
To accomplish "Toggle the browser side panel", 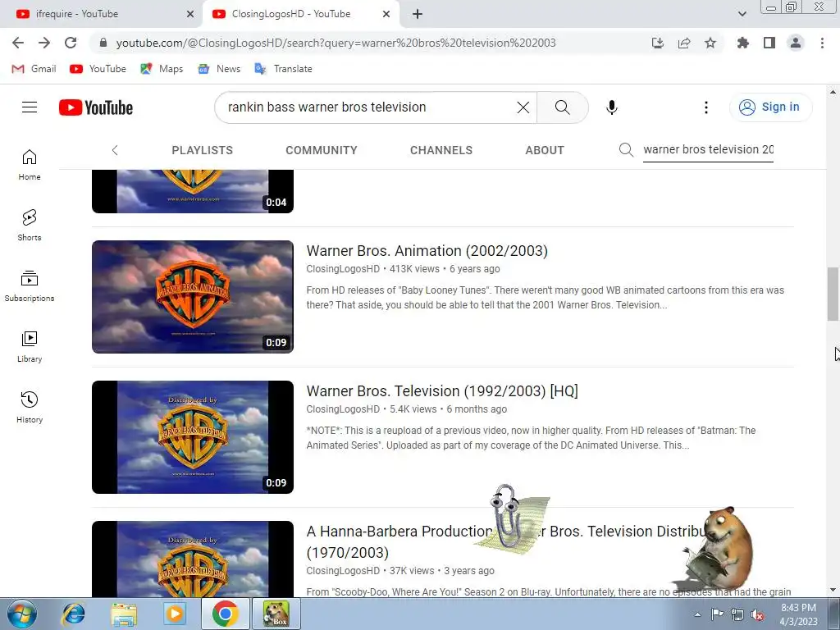I will click(x=769, y=43).
